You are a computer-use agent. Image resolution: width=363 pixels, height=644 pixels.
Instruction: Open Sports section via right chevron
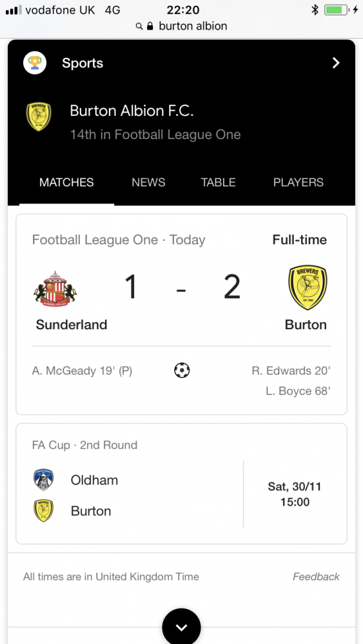point(336,63)
